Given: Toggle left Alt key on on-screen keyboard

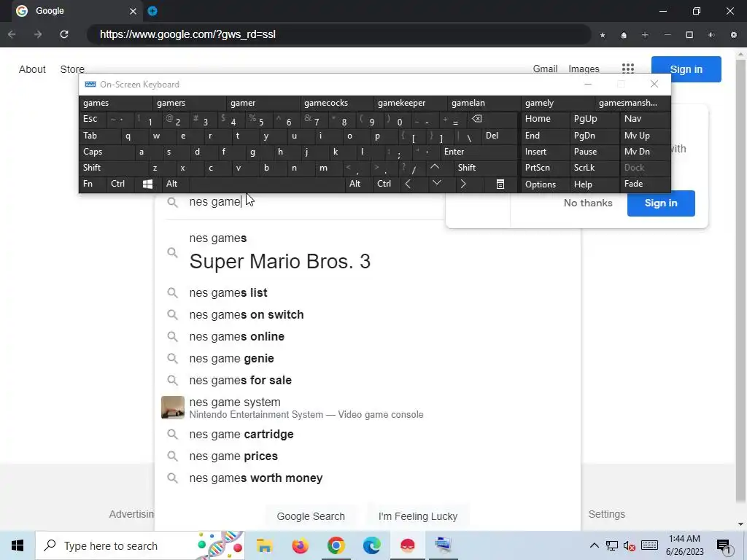Looking at the screenshot, I should click(x=175, y=184).
